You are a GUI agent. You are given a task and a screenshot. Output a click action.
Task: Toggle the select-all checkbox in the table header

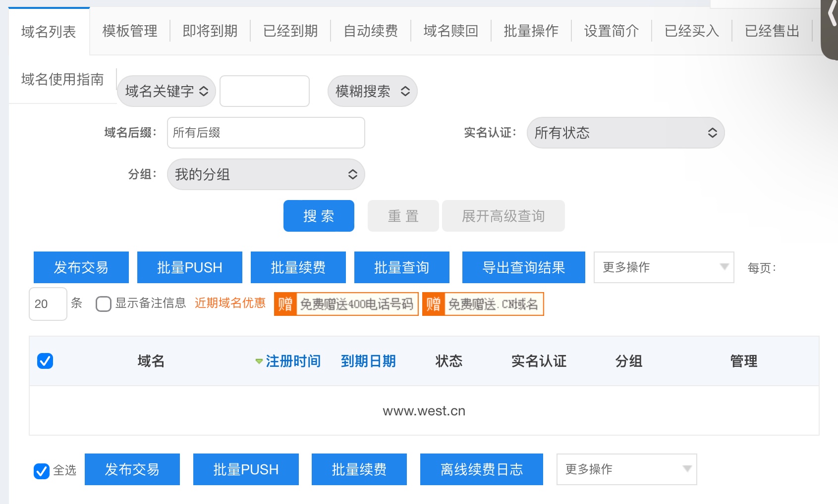[x=45, y=361]
